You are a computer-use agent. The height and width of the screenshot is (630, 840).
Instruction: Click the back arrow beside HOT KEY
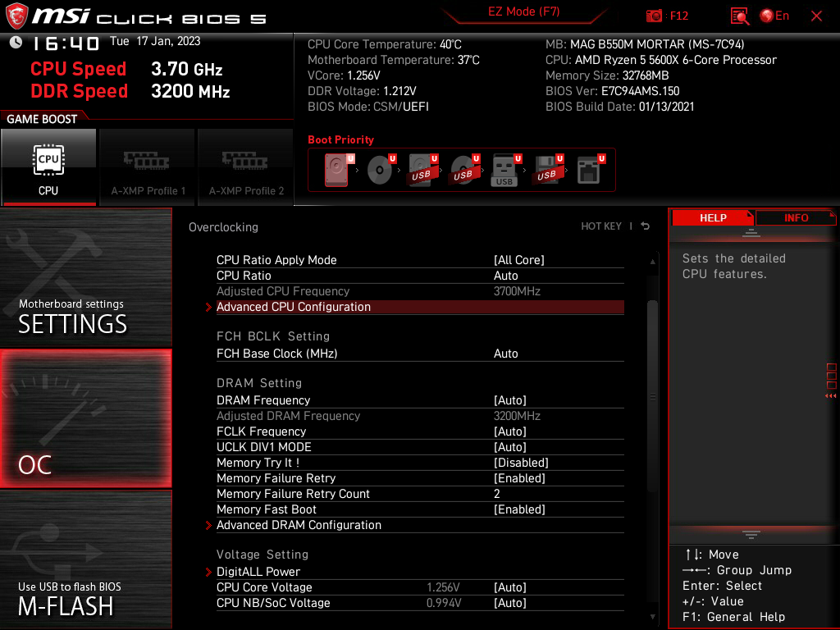(646, 226)
